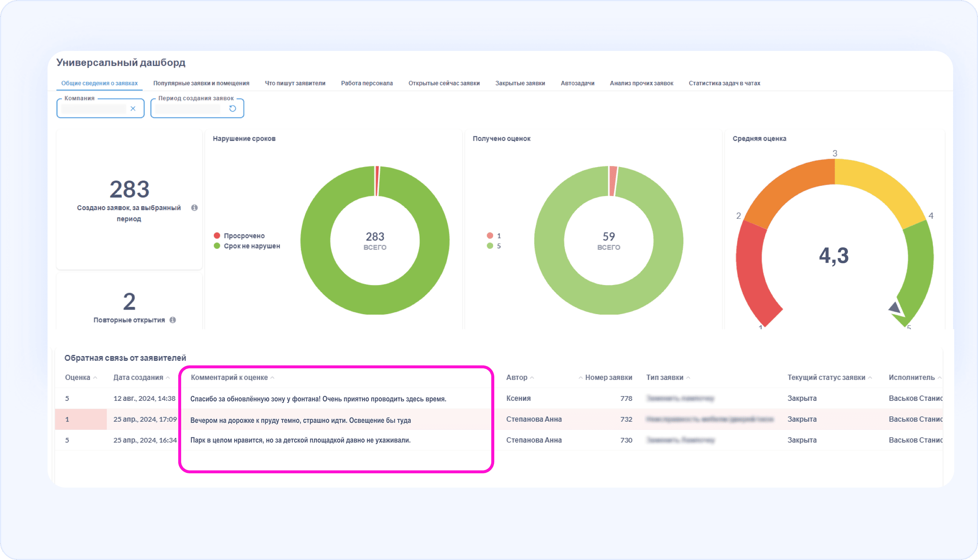Select the Закрытые заявки tab
This screenshot has width=978, height=560.
click(520, 83)
